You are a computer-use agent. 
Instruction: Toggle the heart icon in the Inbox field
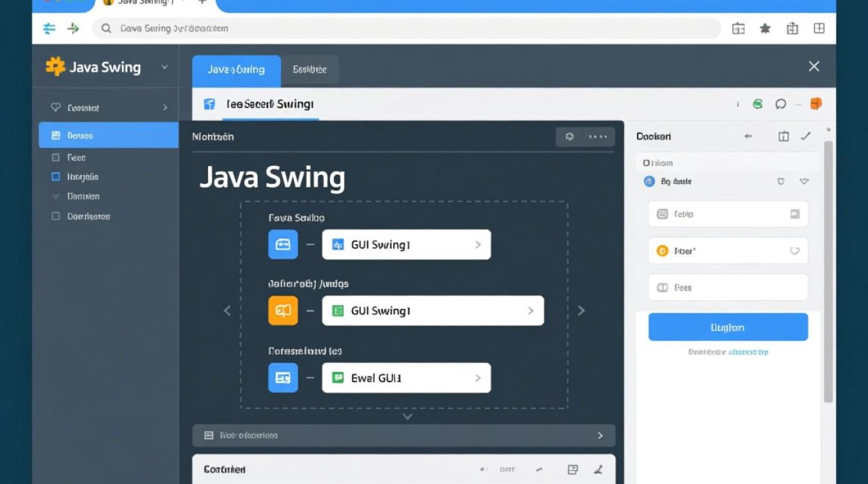795,250
